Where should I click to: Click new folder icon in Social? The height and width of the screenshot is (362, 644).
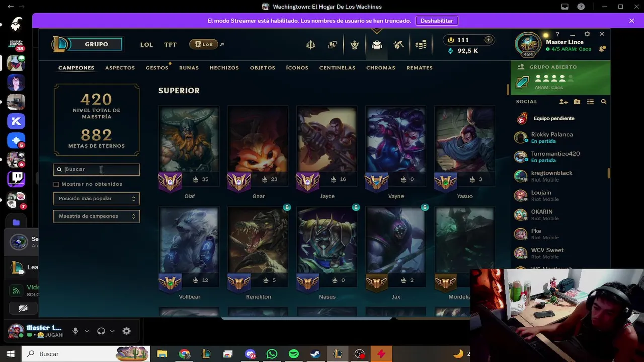tap(577, 102)
